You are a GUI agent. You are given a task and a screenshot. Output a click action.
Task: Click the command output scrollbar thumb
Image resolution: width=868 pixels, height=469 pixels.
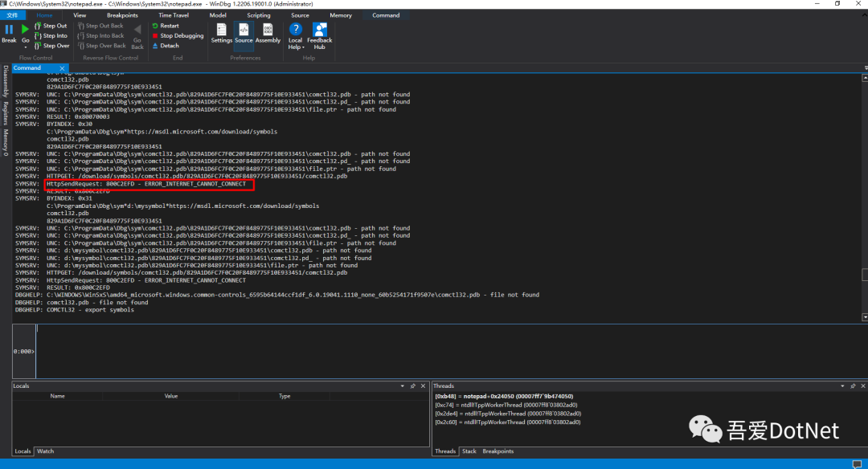[x=865, y=275]
